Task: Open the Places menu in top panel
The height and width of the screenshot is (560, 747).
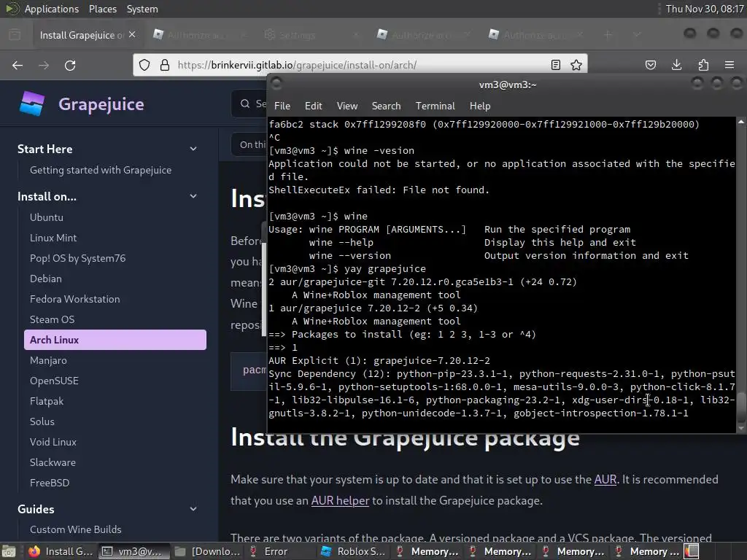Action: 102,9
